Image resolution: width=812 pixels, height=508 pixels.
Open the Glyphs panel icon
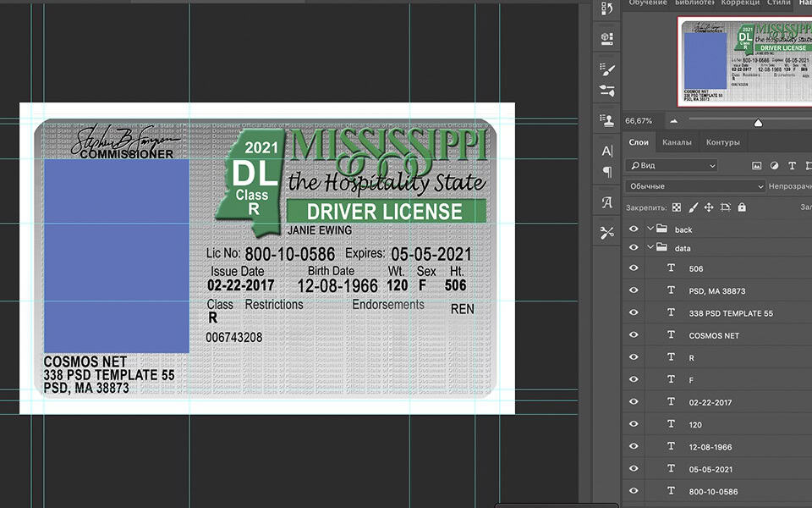(x=607, y=202)
